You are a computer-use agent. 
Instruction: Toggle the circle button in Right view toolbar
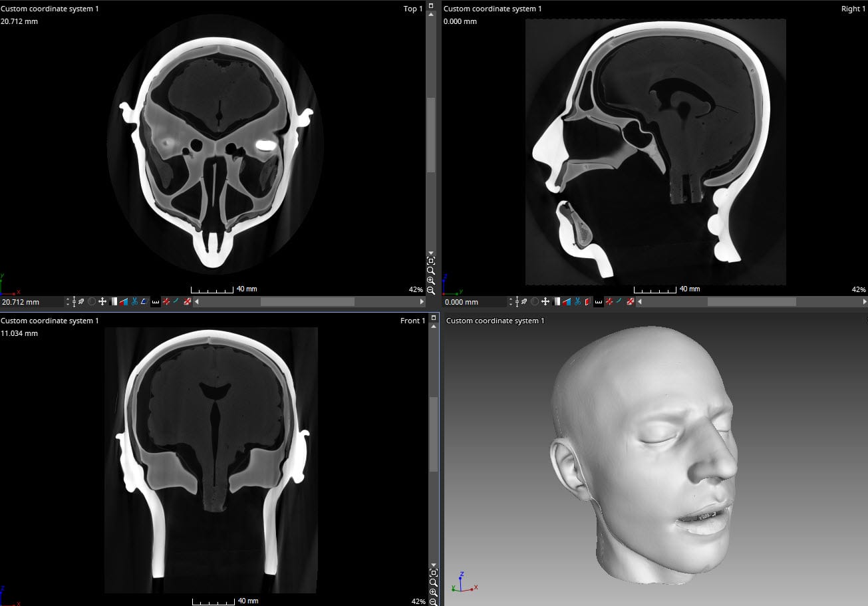(535, 301)
